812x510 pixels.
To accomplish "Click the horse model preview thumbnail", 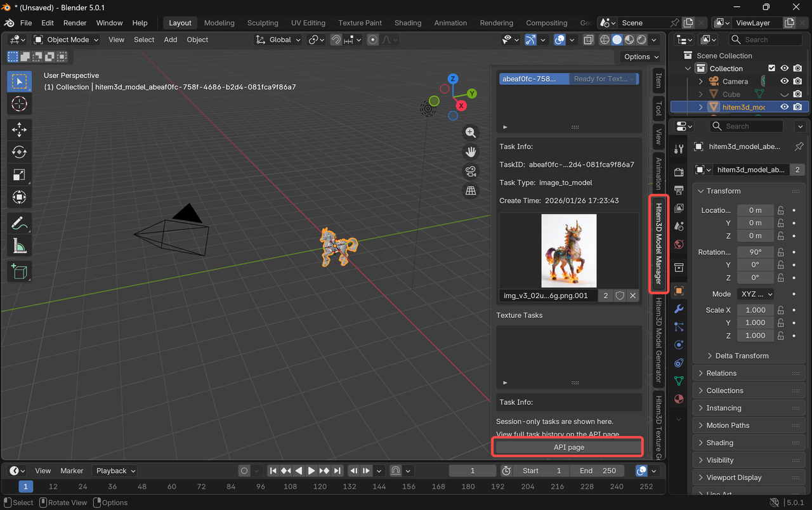I will pyautogui.click(x=568, y=251).
